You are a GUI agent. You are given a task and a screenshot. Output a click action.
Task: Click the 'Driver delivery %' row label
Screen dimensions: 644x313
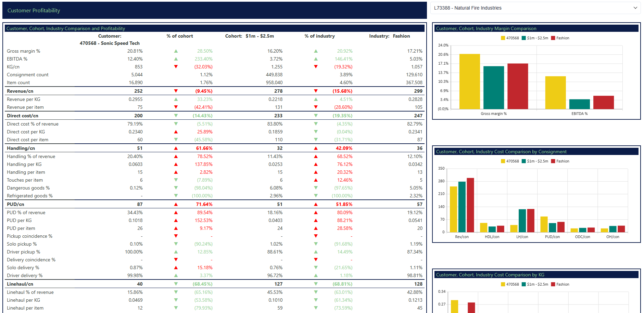(25, 275)
